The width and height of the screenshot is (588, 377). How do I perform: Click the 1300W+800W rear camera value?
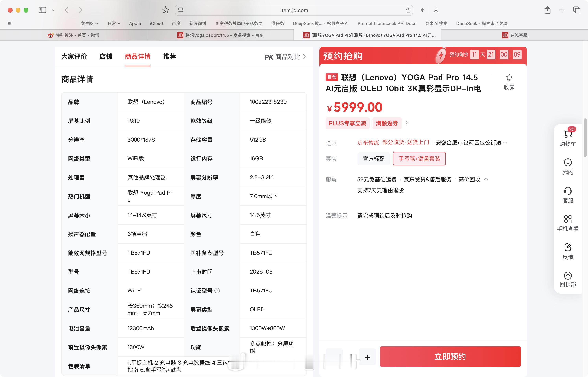267,328
